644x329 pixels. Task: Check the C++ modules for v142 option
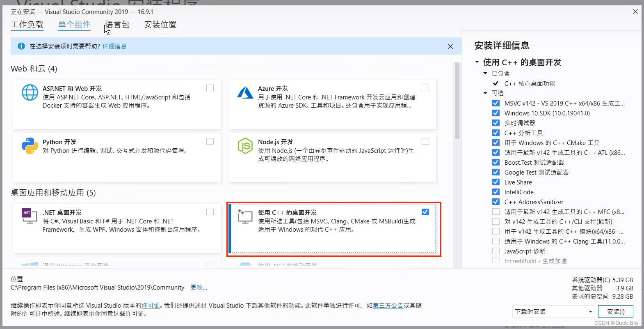(x=496, y=231)
